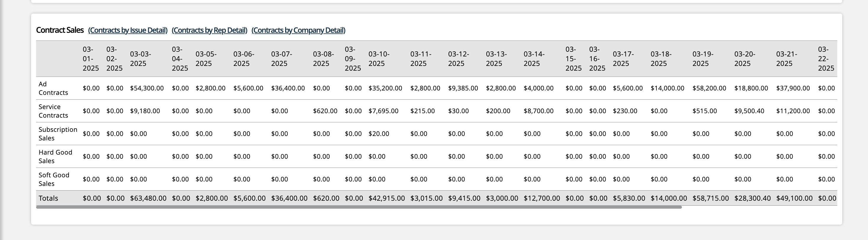Click the $58,200.00 Ad Contracts cell
Image resolution: width=868 pixels, height=240 pixels.
(709, 88)
